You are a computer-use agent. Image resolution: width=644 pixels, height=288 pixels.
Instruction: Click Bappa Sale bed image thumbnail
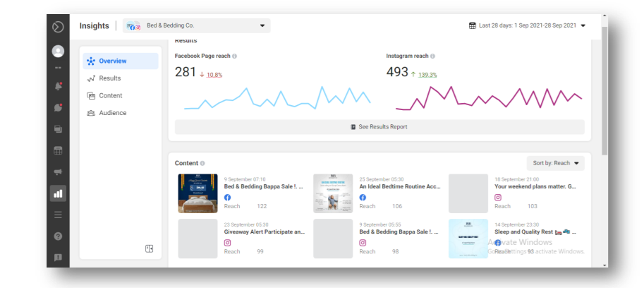click(198, 193)
